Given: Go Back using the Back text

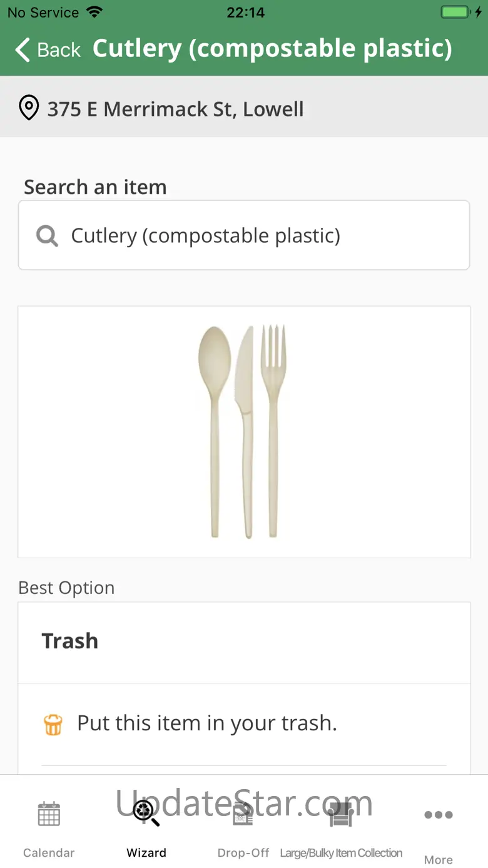Looking at the screenshot, I should [59, 49].
